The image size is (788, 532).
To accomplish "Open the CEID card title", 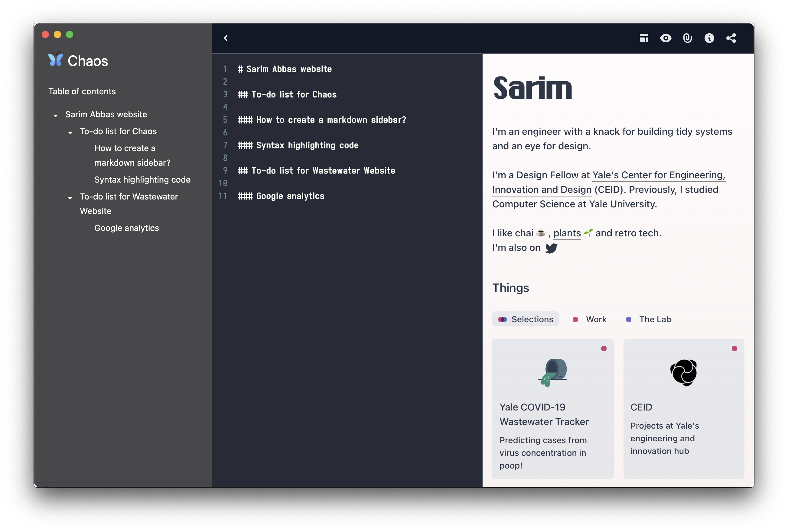I will pyautogui.click(x=641, y=407).
